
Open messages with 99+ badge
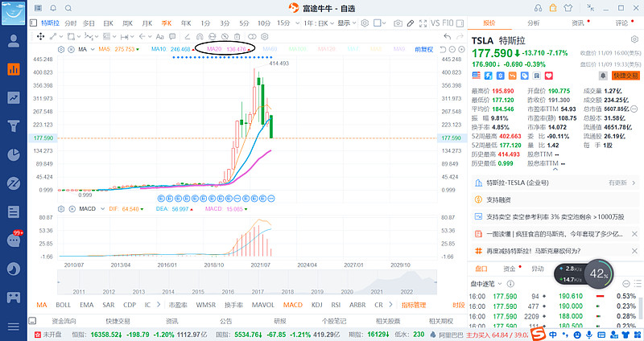[14, 240]
